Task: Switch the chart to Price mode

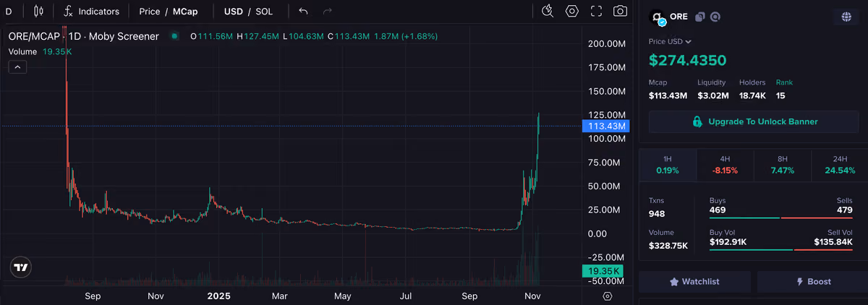Action: point(150,12)
